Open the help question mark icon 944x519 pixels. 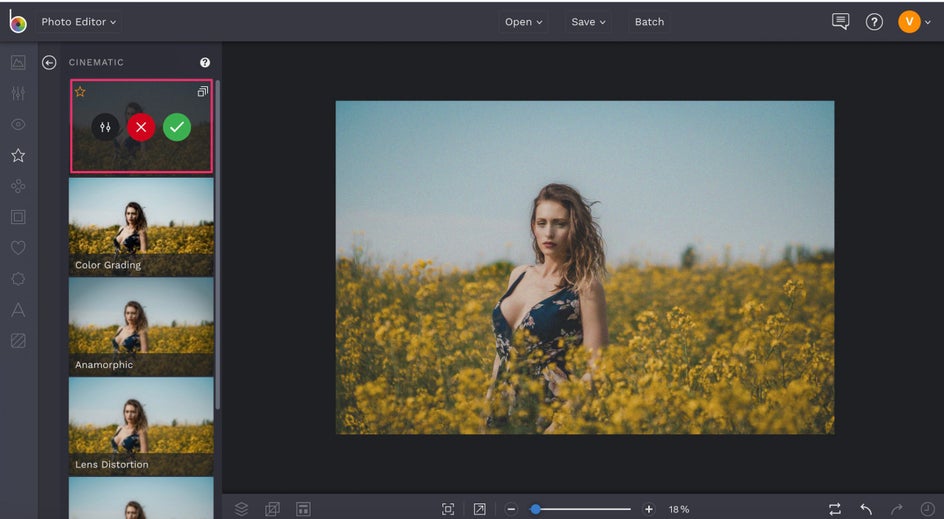tap(874, 22)
